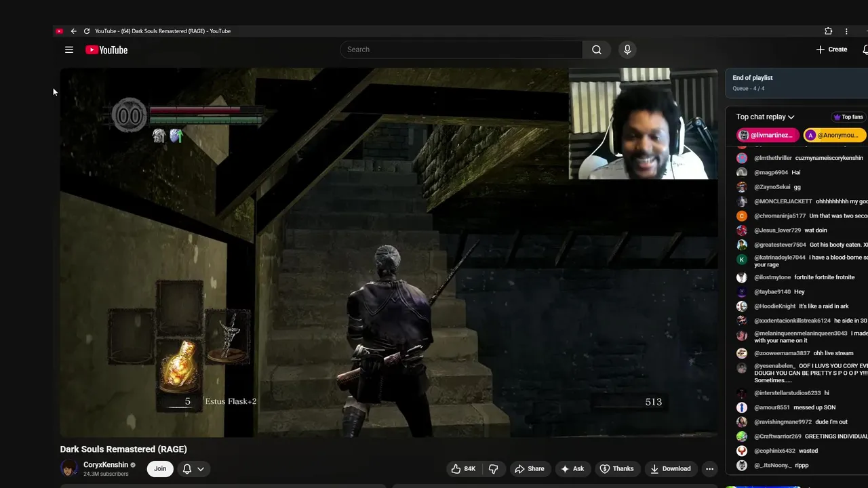This screenshot has width=868, height=488.
Task: Open @taybae9140's chat avatar
Action: [x=742, y=292]
